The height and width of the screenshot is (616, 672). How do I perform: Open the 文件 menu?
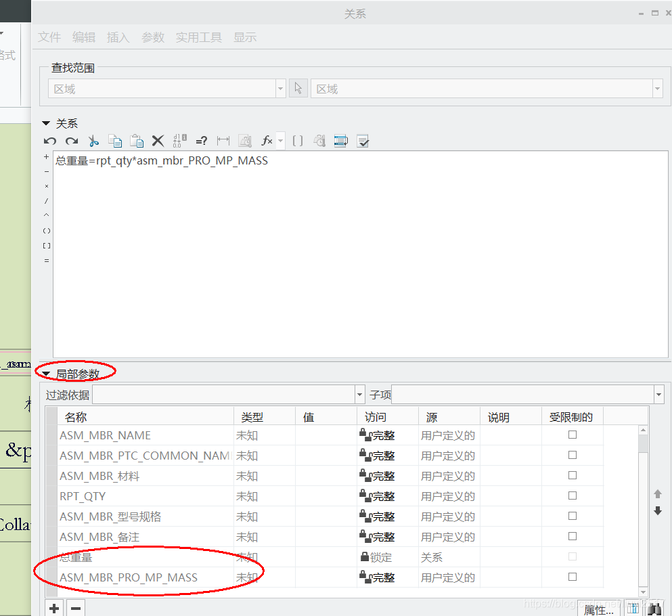coord(49,37)
